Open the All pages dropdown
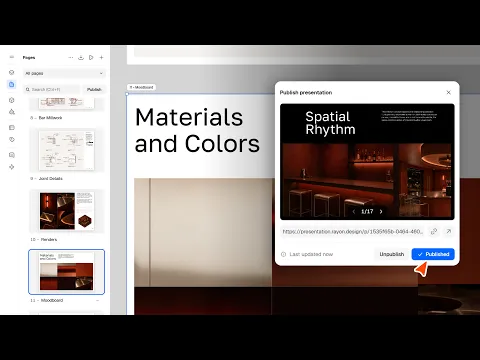480x360 pixels. 64,73
